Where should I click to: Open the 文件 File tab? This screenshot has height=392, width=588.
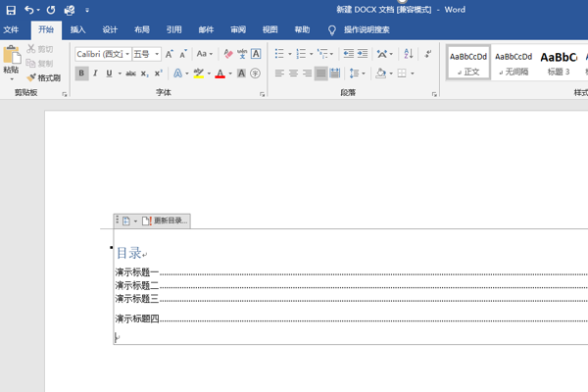tap(11, 30)
